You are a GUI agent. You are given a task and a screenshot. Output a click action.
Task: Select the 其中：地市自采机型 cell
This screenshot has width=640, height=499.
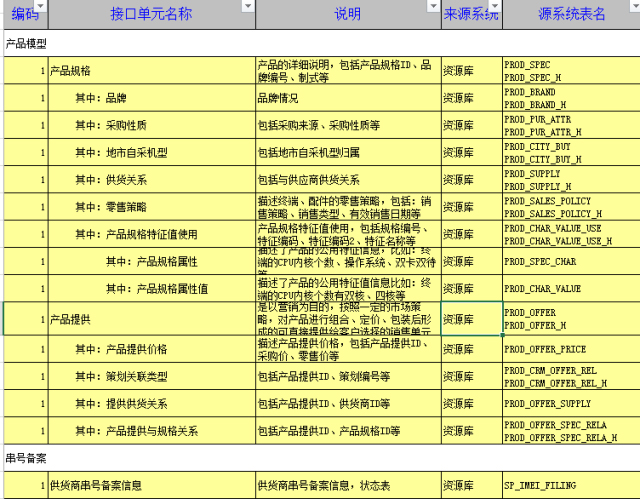point(152,153)
